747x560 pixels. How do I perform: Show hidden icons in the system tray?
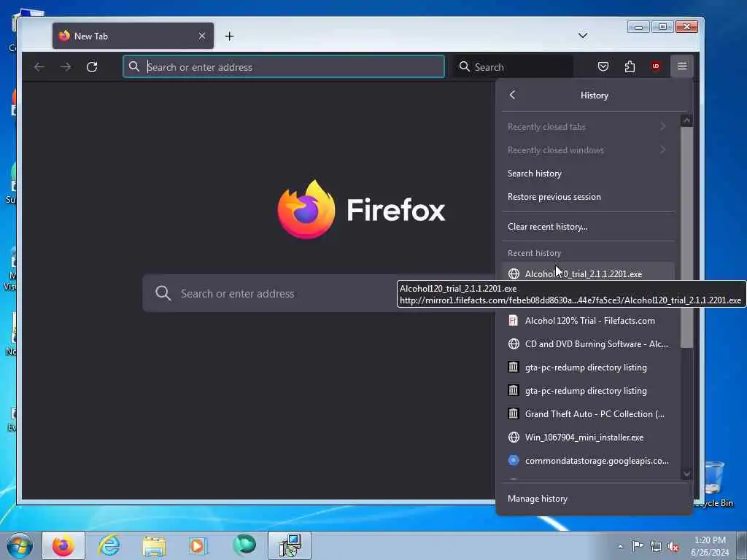point(620,546)
